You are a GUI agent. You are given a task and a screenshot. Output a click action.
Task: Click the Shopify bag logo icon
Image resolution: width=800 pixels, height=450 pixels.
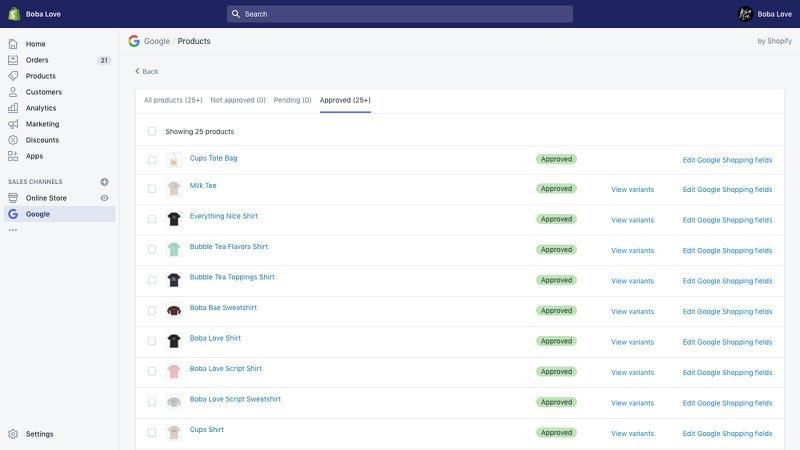click(x=14, y=14)
